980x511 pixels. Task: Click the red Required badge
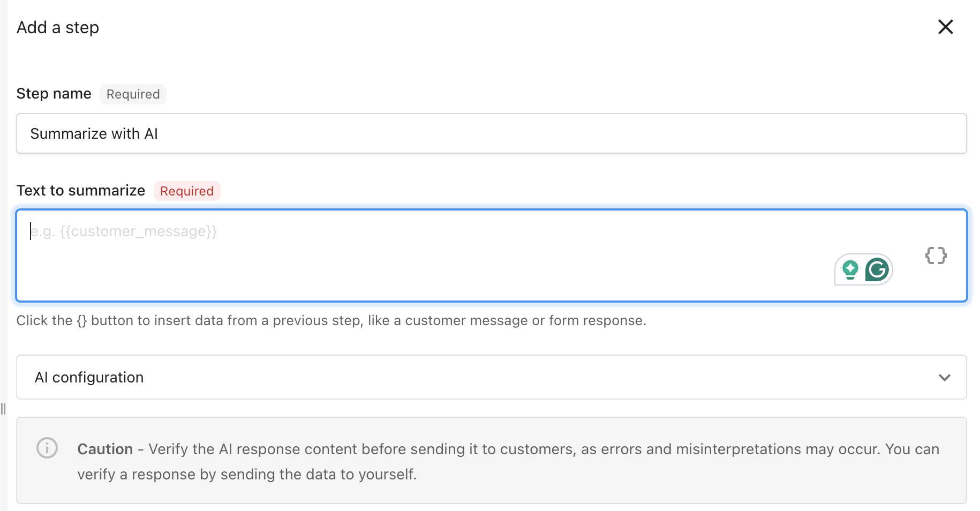tap(187, 191)
